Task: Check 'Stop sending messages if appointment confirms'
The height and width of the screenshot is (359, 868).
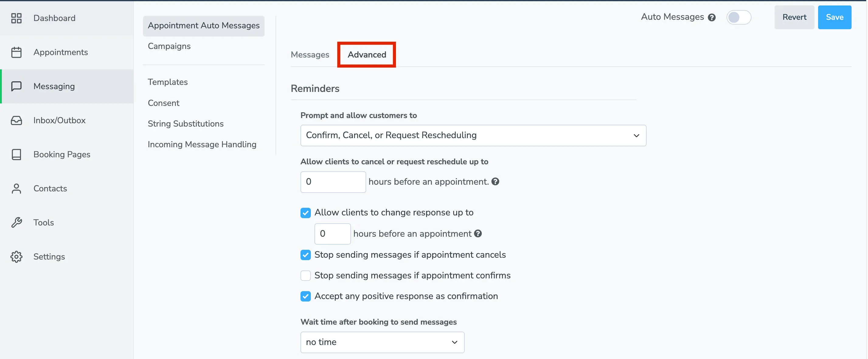Action: pos(305,275)
